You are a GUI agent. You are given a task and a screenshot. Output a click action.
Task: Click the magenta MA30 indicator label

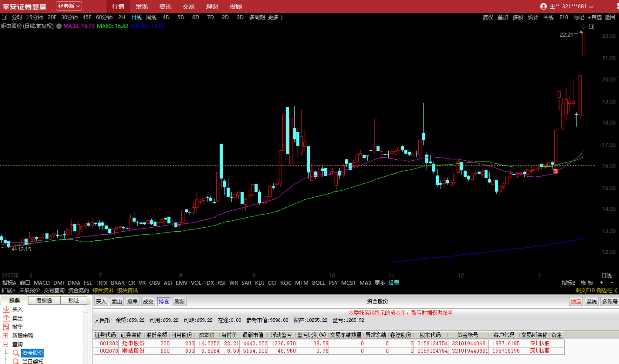[x=79, y=26]
